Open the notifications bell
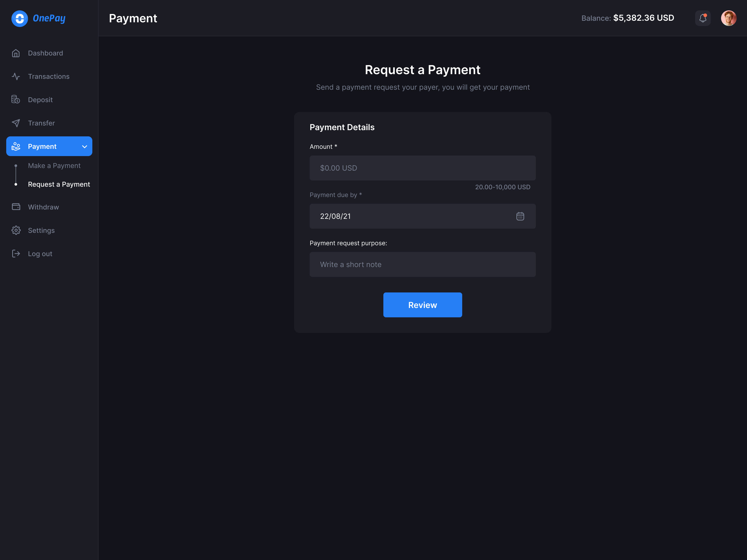Screen dimensions: 747x560 (703, 18)
